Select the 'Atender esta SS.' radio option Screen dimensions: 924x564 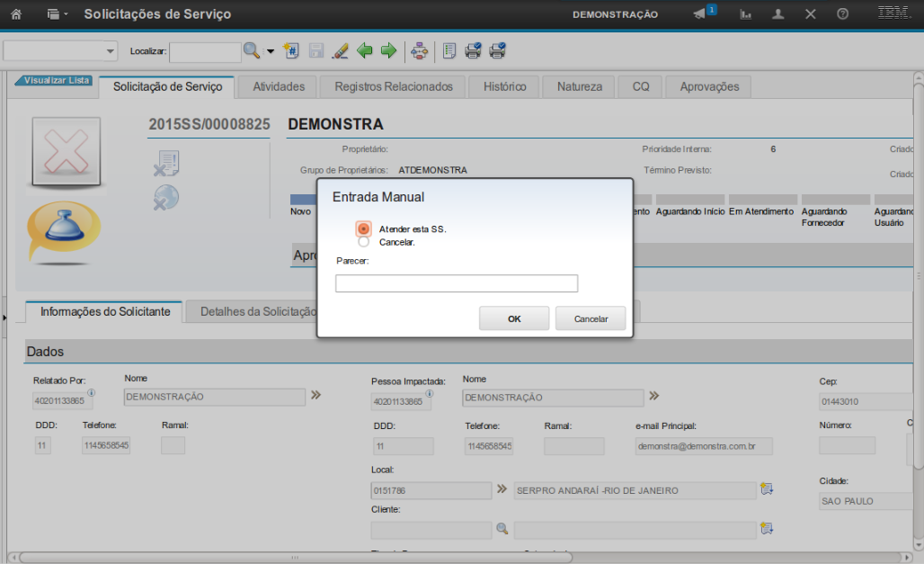[x=363, y=229]
